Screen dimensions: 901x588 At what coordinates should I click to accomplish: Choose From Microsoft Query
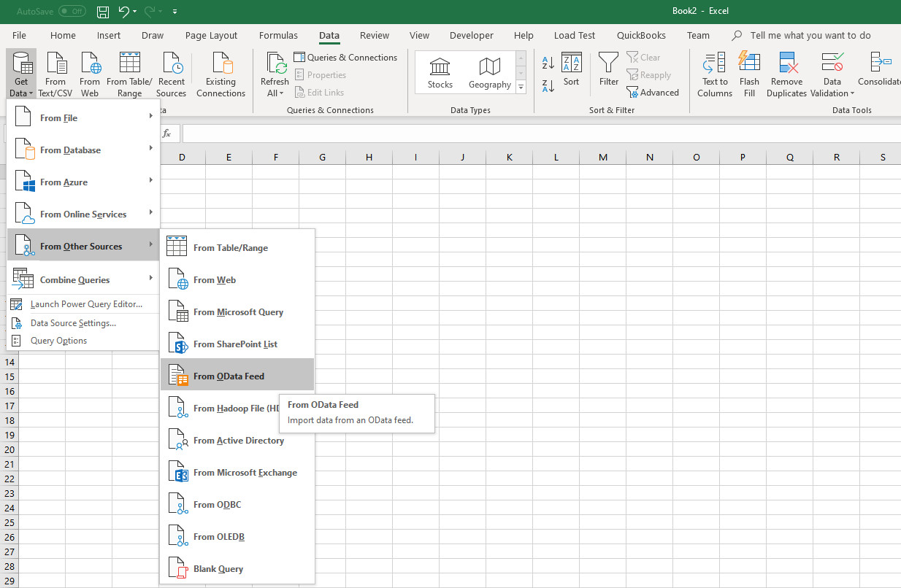[237, 312]
